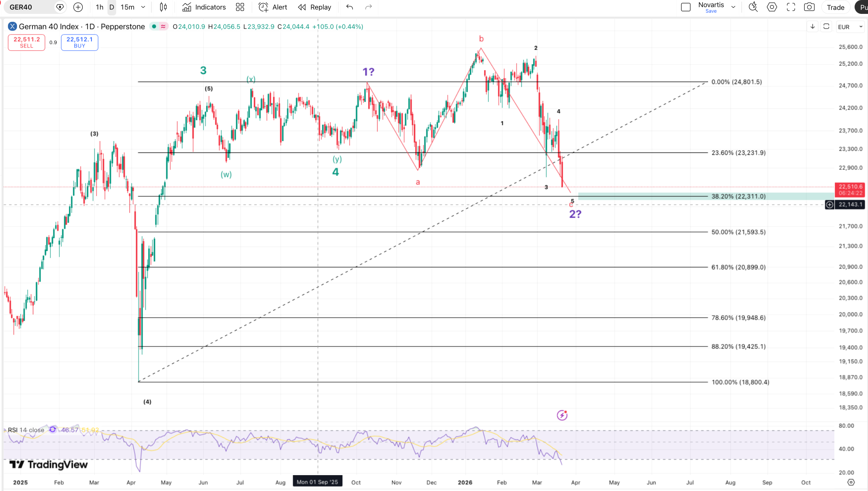Open chart settings hexagon icon
The height and width of the screenshot is (491, 868).
click(772, 7)
